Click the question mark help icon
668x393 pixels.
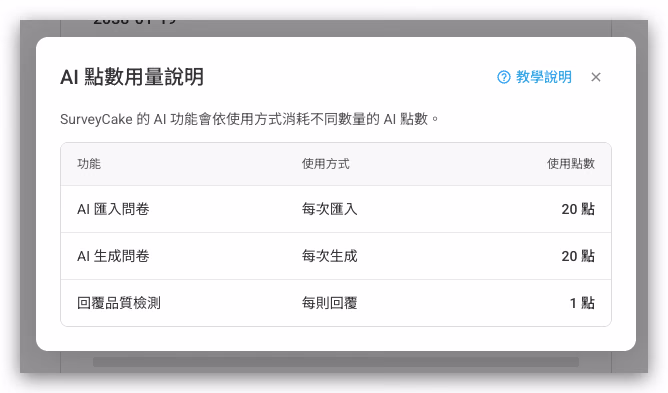[504, 77]
